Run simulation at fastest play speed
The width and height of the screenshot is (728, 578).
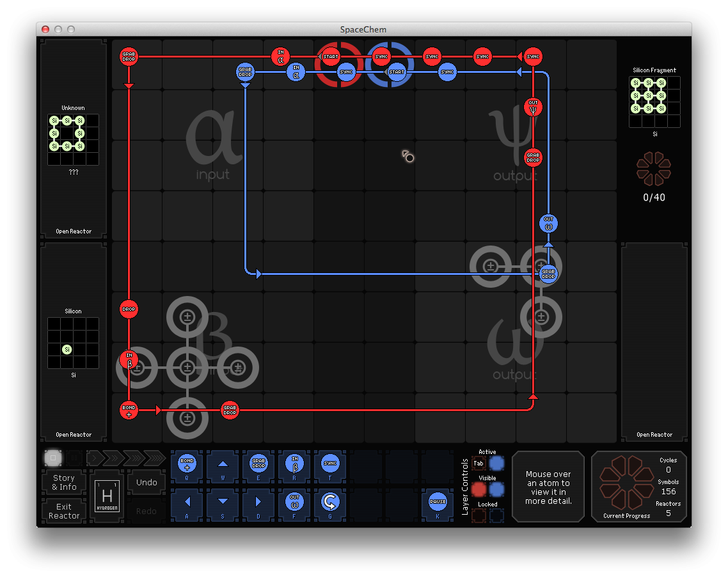pyautogui.click(x=155, y=458)
